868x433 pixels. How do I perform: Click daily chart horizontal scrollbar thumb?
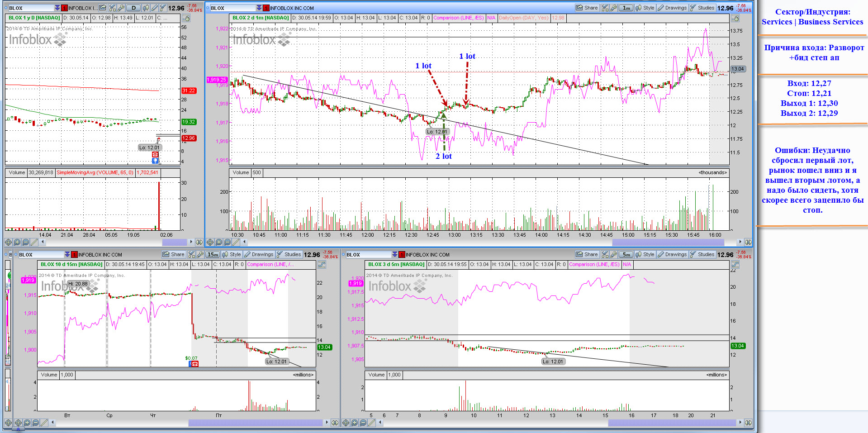point(174,242)
